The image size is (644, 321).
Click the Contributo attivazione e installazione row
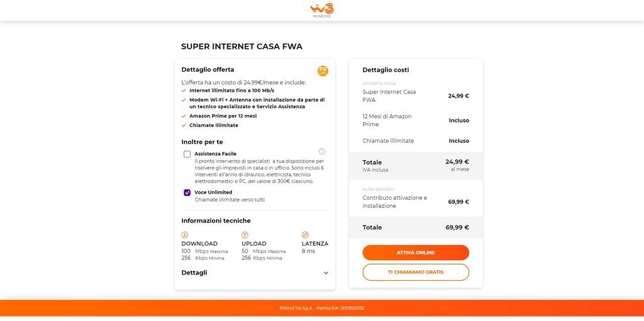point(416,202)
